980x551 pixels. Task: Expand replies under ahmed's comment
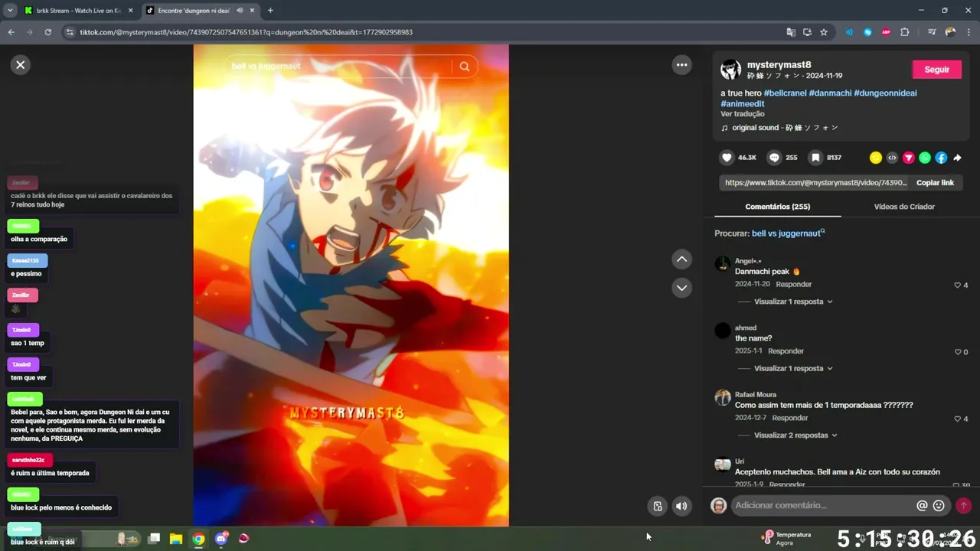click(792, 368)
